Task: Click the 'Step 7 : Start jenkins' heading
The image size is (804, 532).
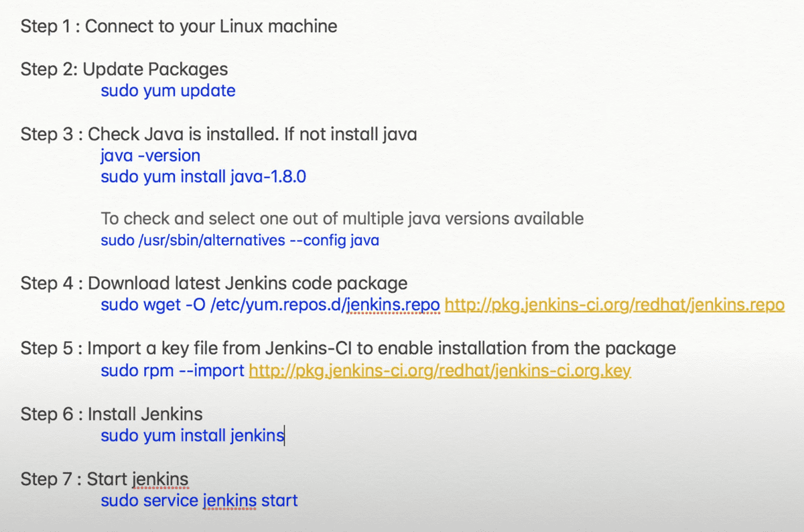Action: click(105, 479)
